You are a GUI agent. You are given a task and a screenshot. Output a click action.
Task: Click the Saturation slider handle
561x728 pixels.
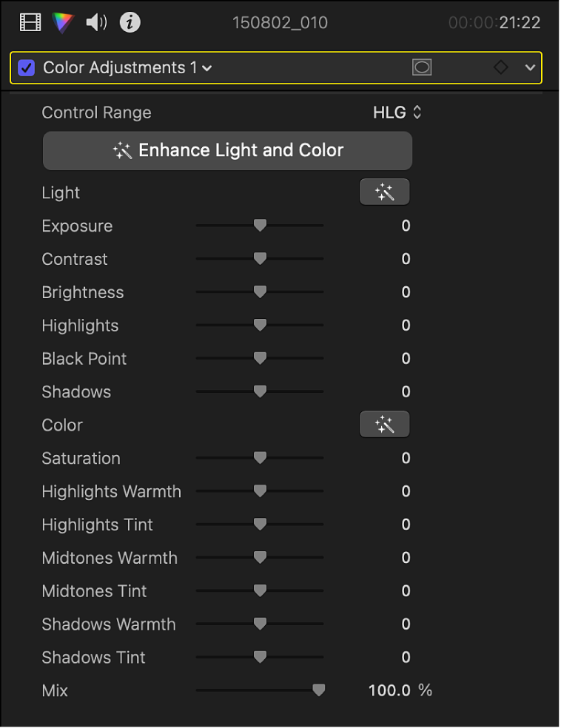coord(260,457)
